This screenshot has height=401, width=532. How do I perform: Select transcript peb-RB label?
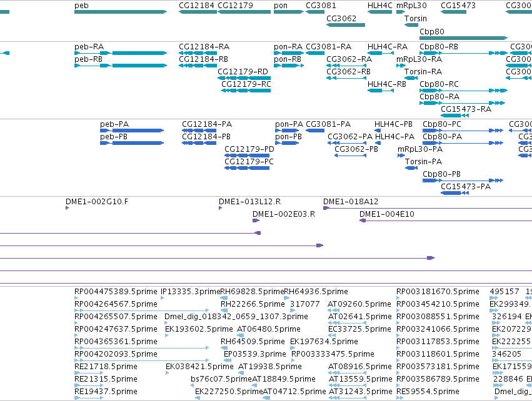click(88, 59)
